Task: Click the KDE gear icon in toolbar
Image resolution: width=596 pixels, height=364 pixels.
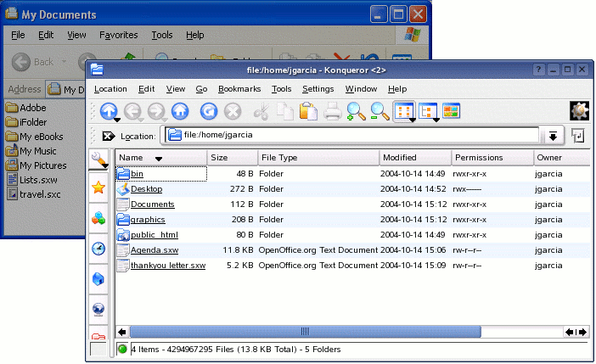Action: click(580, 111)
